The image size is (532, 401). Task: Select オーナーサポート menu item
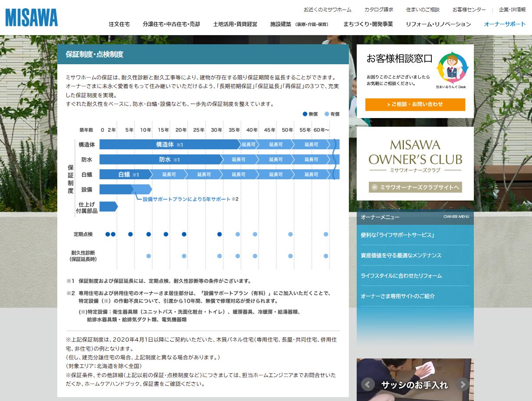(505, 24)
